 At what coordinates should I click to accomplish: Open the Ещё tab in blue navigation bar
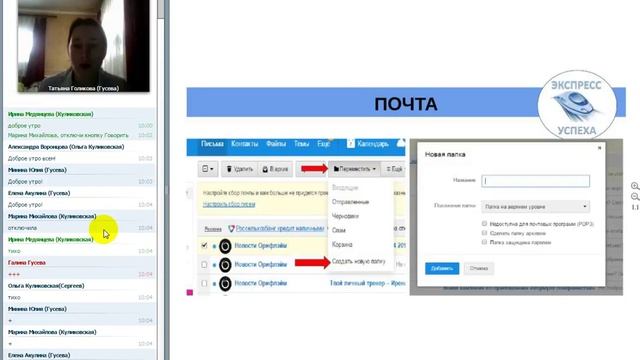[x=323, y=144]
